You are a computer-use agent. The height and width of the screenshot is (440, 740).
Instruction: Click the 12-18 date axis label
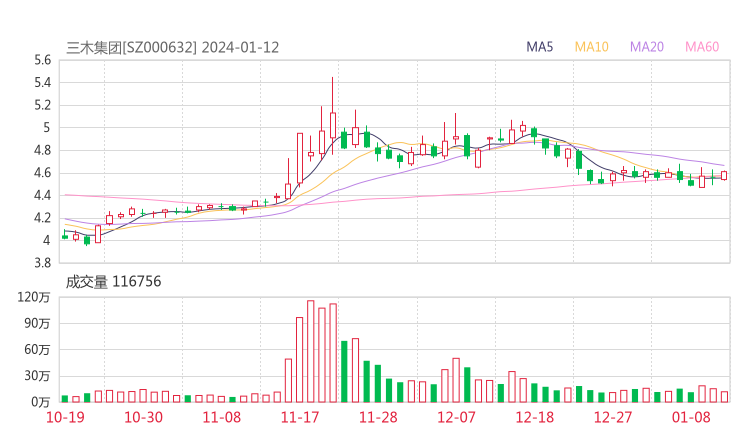pyautogui.click(x=535, y=417)
